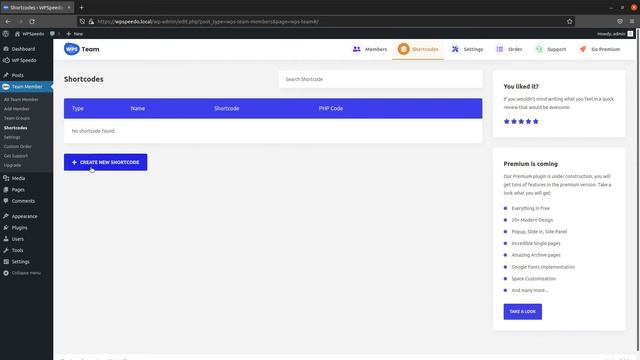Image resolution: width=640 pixels, height=360 pixels.
Task: Open Team Groups submenu link
Action: pos(17,118)
